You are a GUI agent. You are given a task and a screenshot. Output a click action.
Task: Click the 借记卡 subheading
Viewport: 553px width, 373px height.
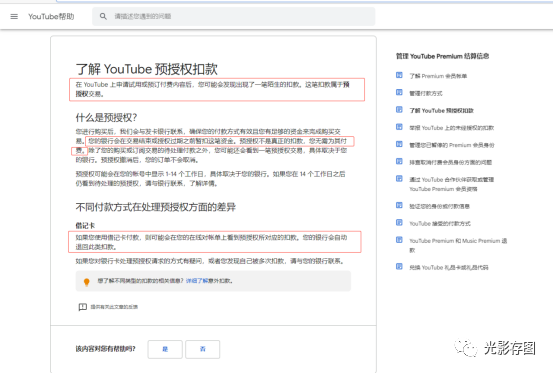coord(85,226)
